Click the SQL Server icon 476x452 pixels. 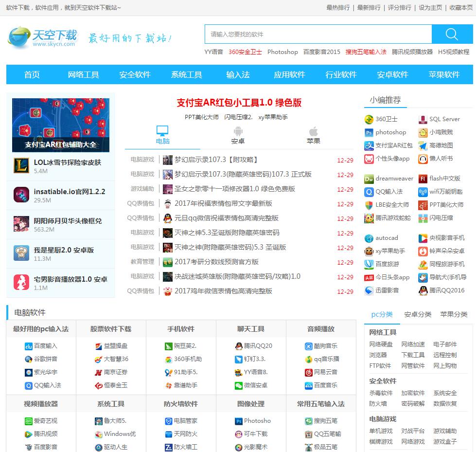[x=423, y=119]
